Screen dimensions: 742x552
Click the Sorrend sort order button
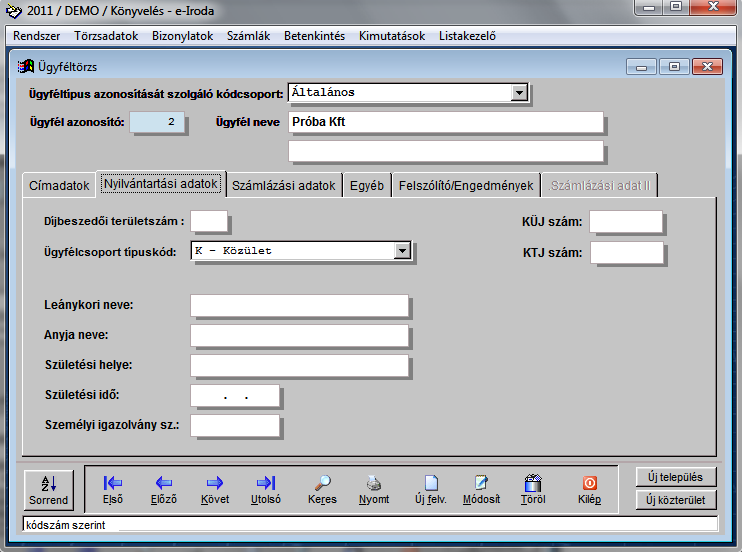tap(48, 489)
